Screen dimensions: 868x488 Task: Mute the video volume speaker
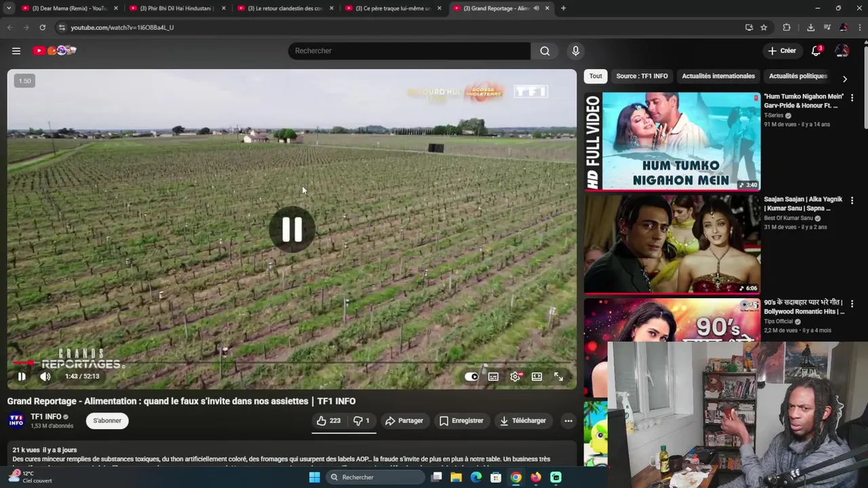45,377
